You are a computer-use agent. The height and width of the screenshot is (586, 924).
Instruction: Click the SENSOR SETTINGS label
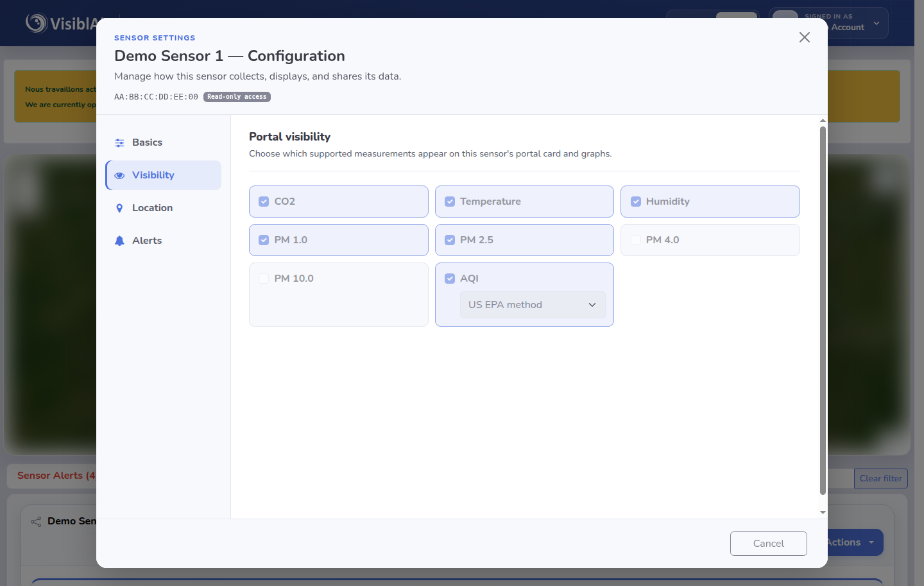(x=155, y=38)
